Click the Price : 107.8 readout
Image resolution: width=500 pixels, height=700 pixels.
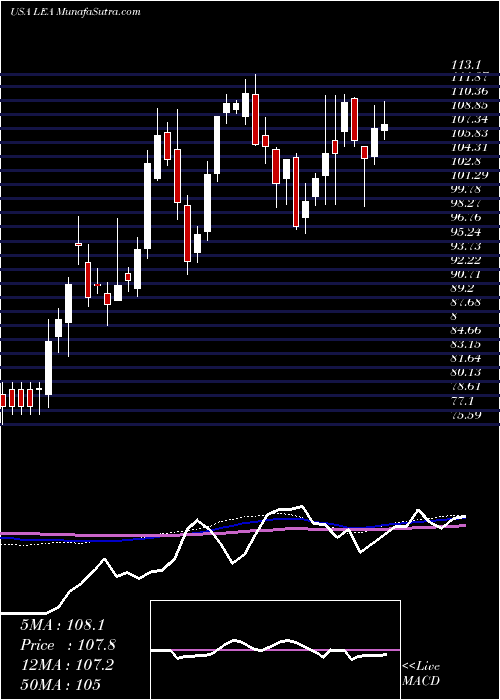(x=68, y=645)
